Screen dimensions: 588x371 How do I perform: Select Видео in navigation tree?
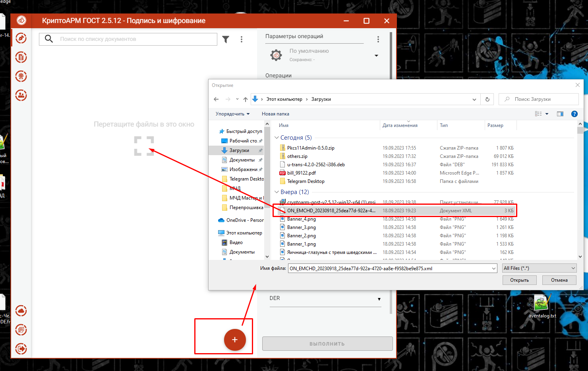(232, 242)
